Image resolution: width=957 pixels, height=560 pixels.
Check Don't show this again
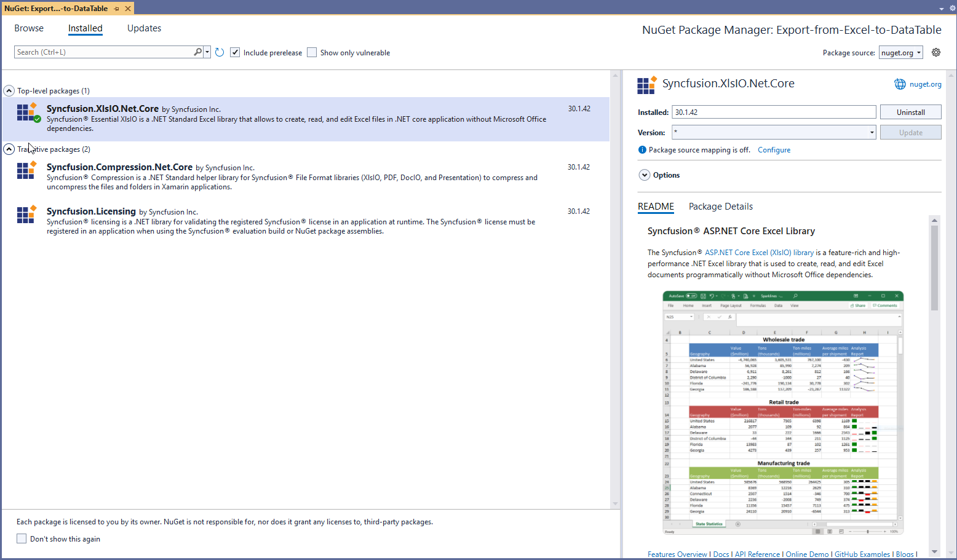pyautogui.click(x=22, y=538)
